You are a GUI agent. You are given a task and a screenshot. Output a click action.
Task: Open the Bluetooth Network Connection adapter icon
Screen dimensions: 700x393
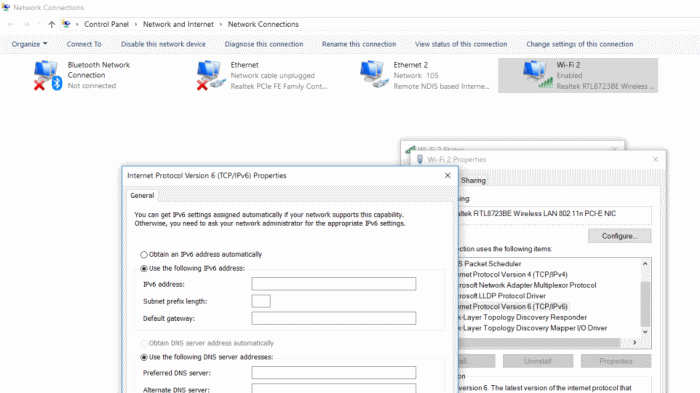point(47,75)
